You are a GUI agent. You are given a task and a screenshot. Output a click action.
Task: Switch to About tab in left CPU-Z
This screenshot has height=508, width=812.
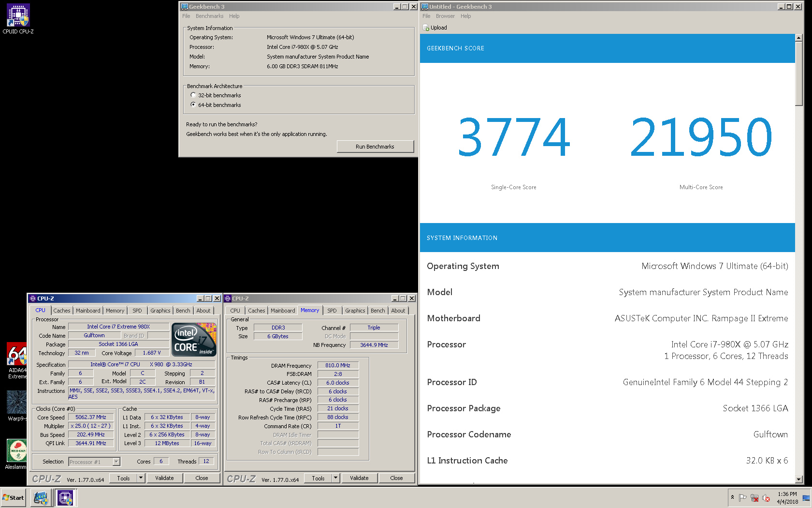click(x=203, y=311)
